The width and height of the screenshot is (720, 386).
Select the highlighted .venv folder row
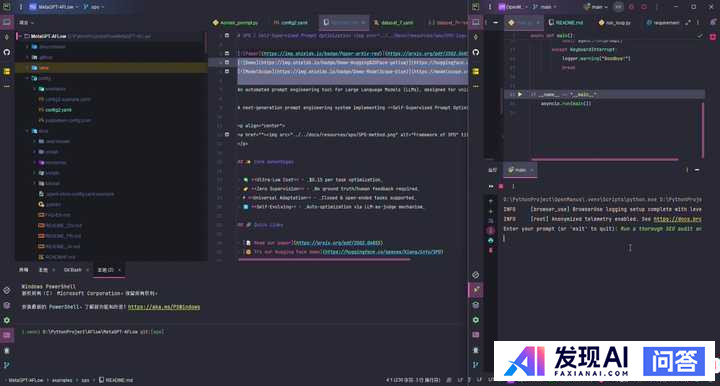coord(112,68)
